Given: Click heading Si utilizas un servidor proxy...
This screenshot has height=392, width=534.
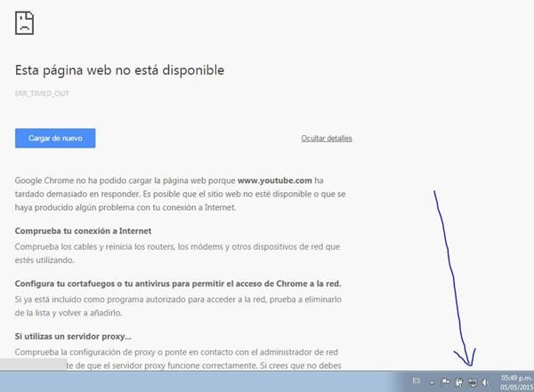Looking at the screenshot, I should pos(73,336).
